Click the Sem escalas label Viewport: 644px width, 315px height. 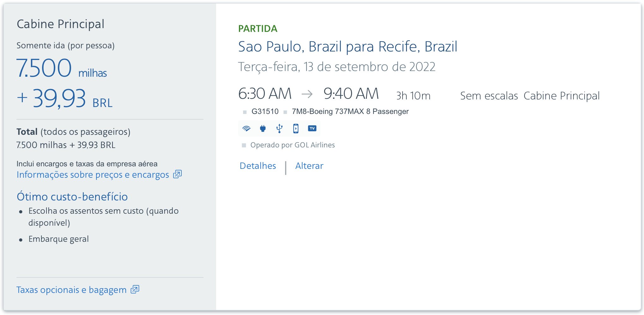[489, 96]
